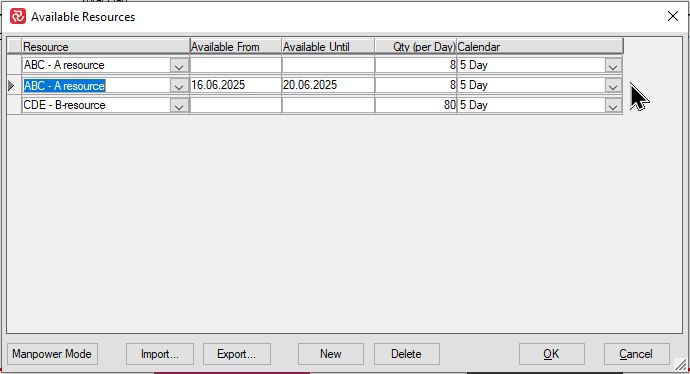Screen dimensions: 690x374
Task: Open Calendar dropdown in row dated 16.06.2025
Action: [x=613, y=86]
